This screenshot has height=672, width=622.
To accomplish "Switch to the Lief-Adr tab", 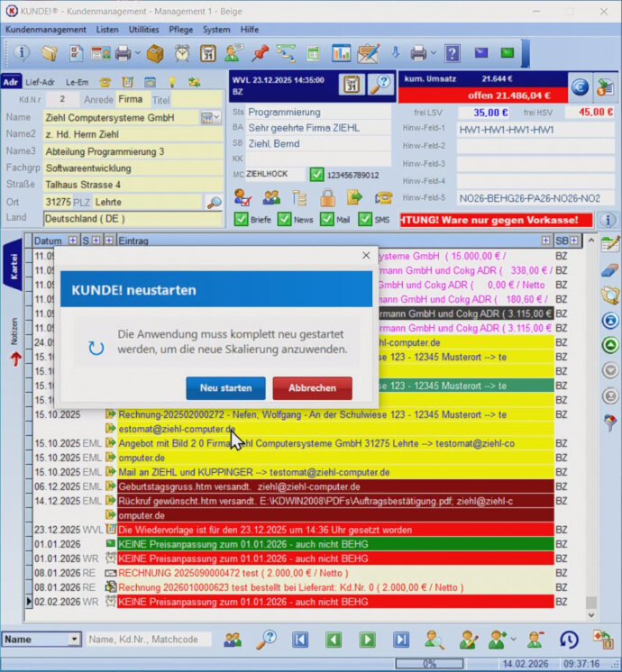I will [40, 82].
